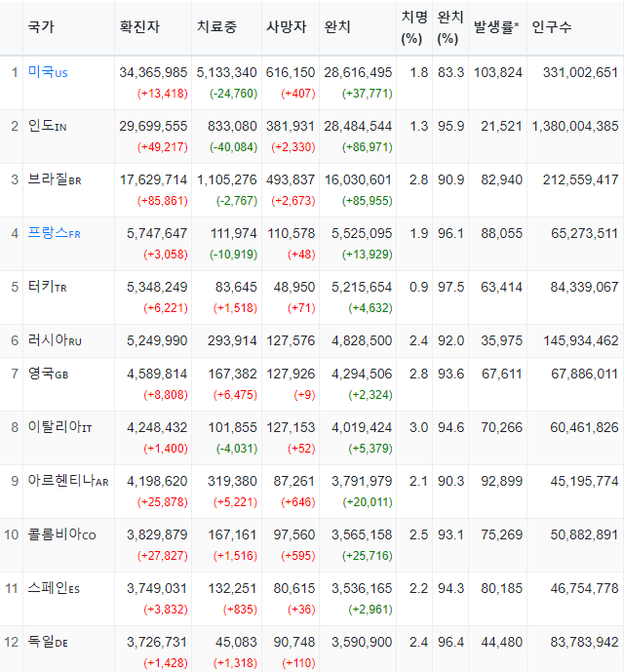This screenshot has height=672, width=624.
Task: Click US population 331,002,651
Action: pyautogui.click(x=580, y=72)
